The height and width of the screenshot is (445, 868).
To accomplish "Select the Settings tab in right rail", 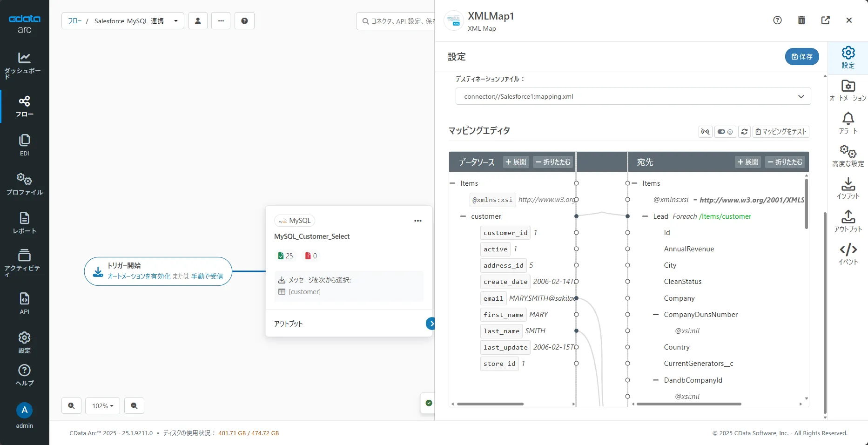I will coord(848,58).
